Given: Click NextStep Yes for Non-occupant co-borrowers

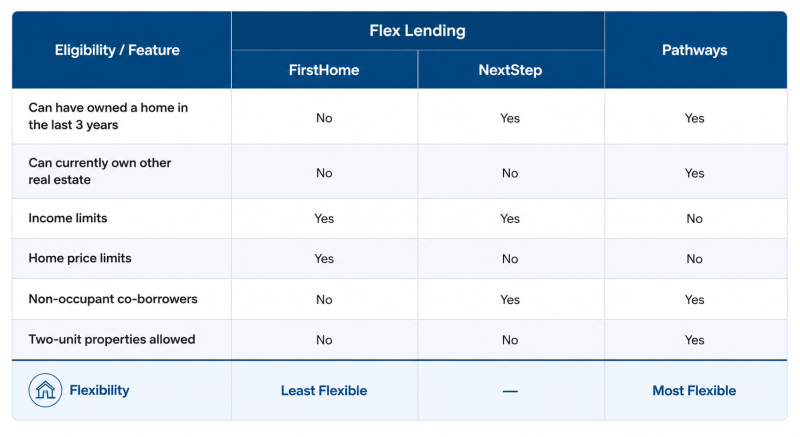Looking at the screenshot, I should point(510,299).
